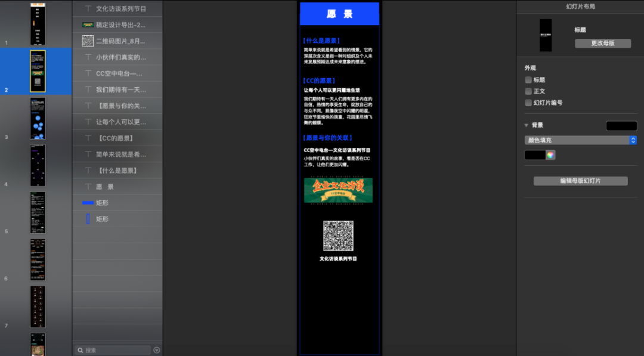Click the 愿 景 title on the slide canvas

339,14
